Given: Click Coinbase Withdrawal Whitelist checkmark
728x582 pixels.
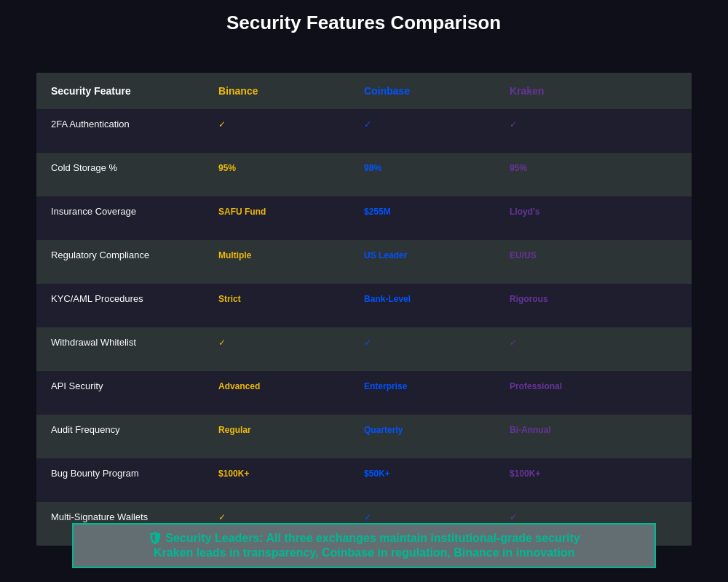Looking at the screenshot, I should (368, 343).
